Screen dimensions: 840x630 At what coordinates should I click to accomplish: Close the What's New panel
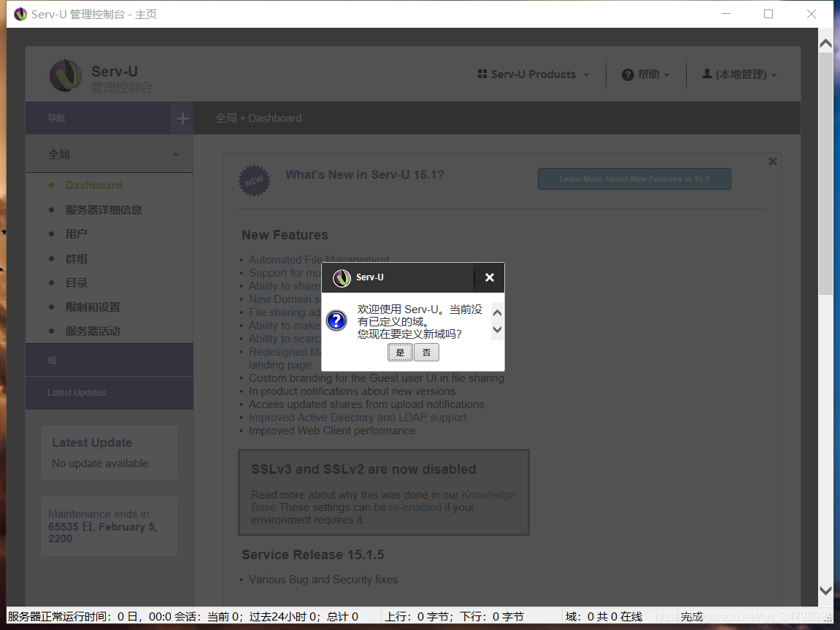pos(773,161)
